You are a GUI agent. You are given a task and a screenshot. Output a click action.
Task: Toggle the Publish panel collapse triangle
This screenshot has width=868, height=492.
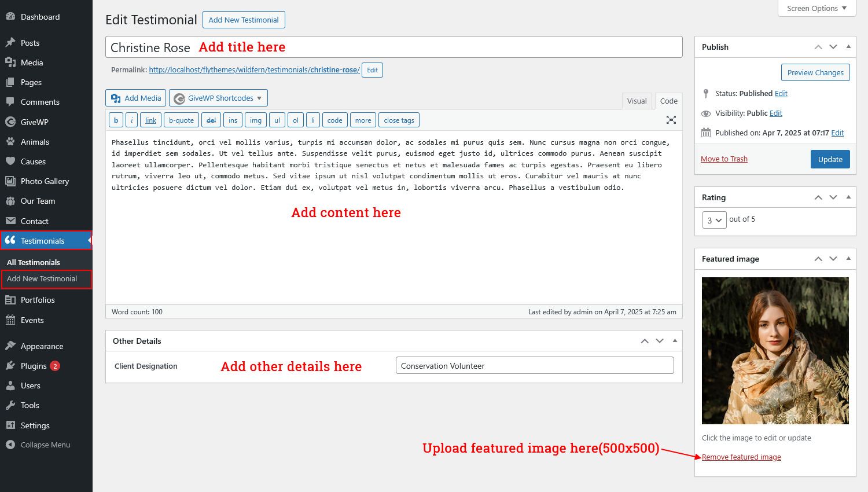(x=848, y=47)
